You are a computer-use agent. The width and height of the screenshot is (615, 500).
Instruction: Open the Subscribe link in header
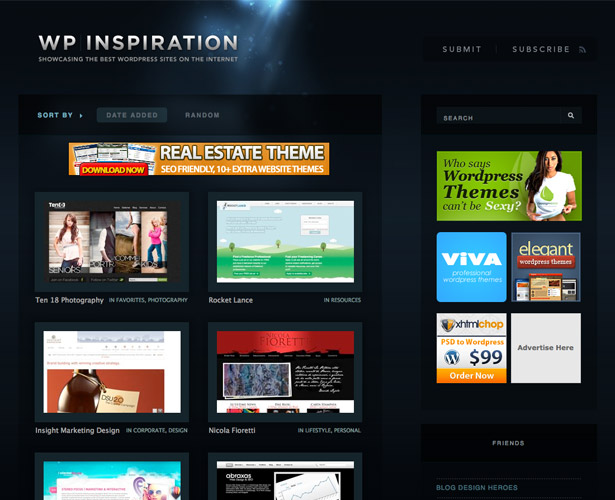541,49
